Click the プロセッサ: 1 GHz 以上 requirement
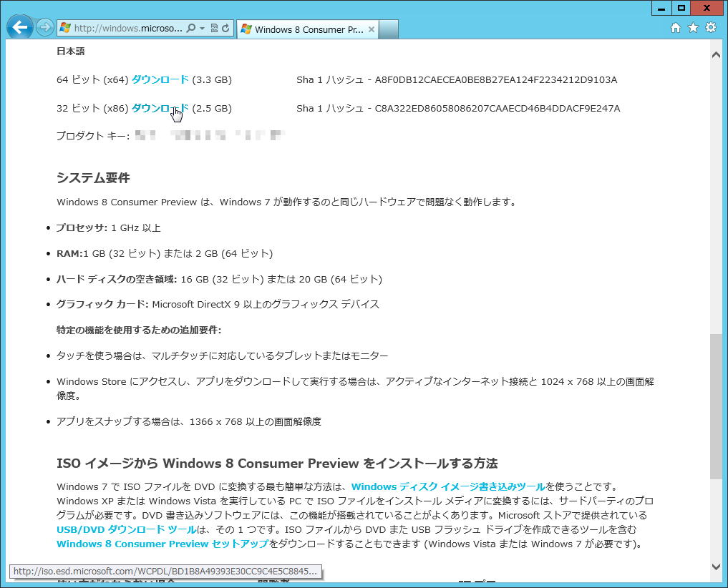Screen dimensions: 728x588 coord(109,228)
